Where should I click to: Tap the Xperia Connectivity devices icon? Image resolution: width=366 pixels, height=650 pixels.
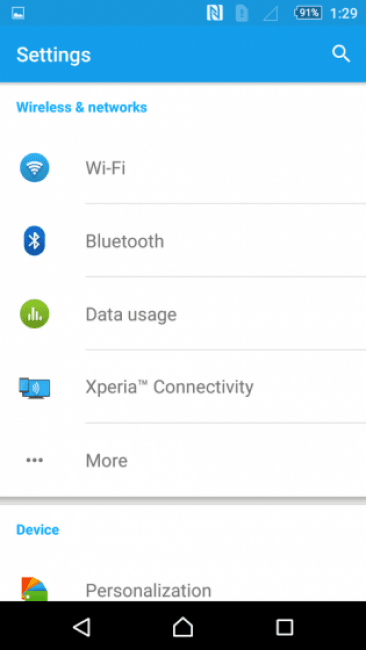click(x=34, y=388)
